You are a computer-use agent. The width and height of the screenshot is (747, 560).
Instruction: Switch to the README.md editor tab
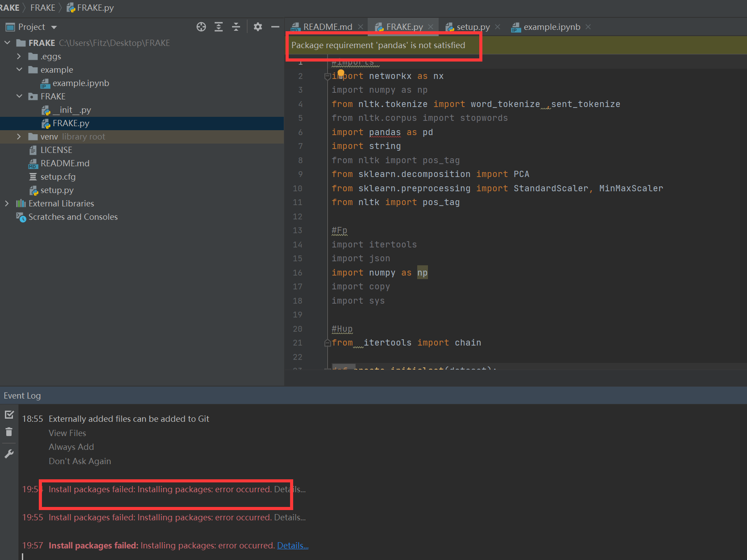[x=328, y=27]
